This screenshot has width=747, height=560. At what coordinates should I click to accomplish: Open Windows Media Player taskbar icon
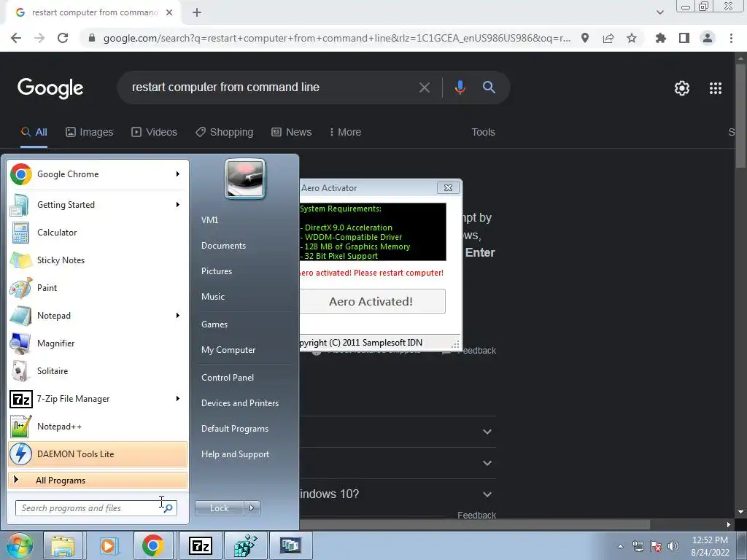pos(108,545)
